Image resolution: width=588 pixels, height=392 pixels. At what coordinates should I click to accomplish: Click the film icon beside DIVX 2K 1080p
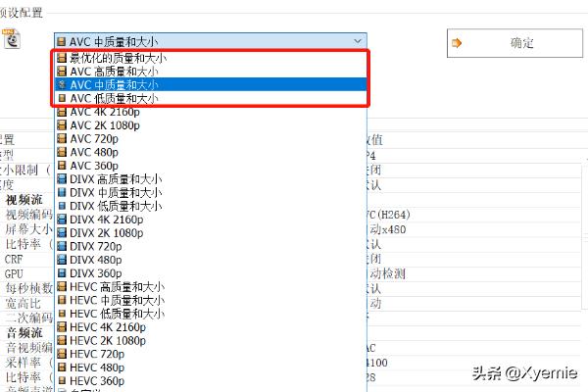tap(63, 233)
